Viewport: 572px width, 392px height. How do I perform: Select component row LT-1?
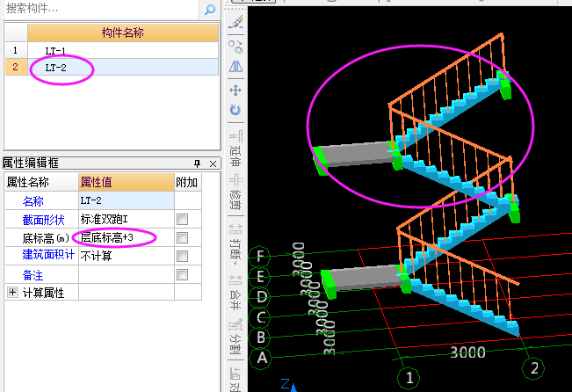click(x=123, y=50)
